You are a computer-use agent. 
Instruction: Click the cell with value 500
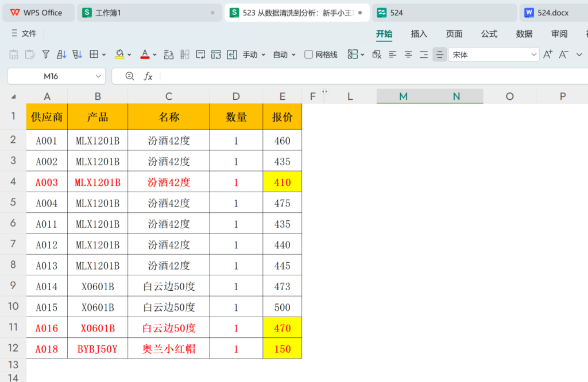pyautogui.click(x=283, y=307)
